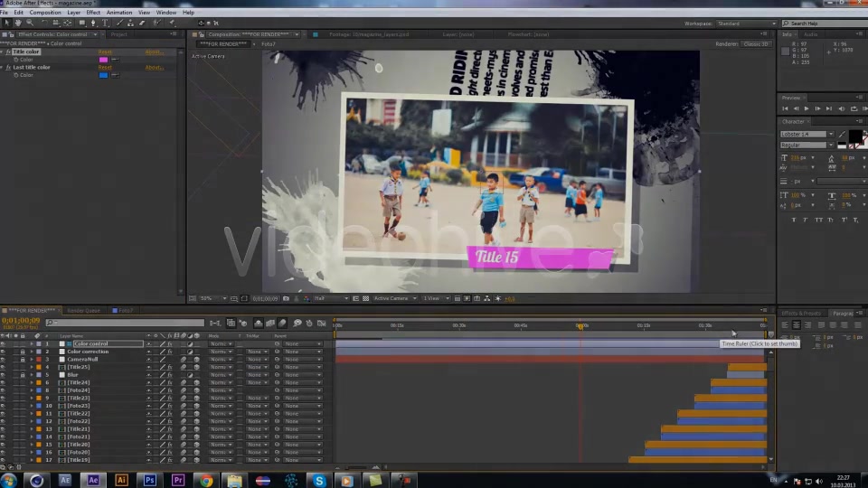Hide the Color correction layer
The image size is (868, 488).
pos(4,352)
